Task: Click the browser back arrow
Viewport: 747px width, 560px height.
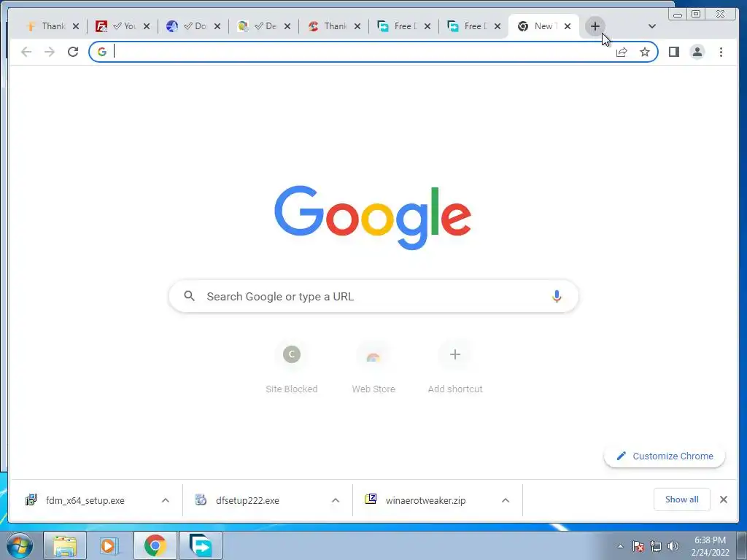Action: [26, 52]
